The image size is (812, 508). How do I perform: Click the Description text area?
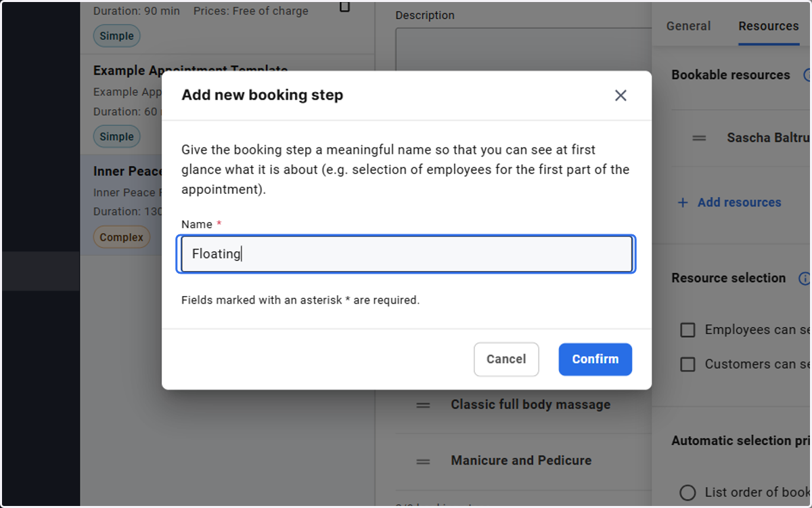point(523,49)
